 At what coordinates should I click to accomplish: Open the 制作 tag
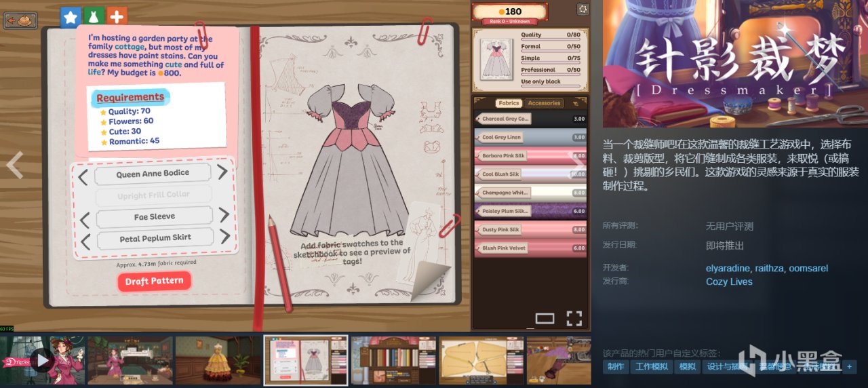[x=616, y=366]
